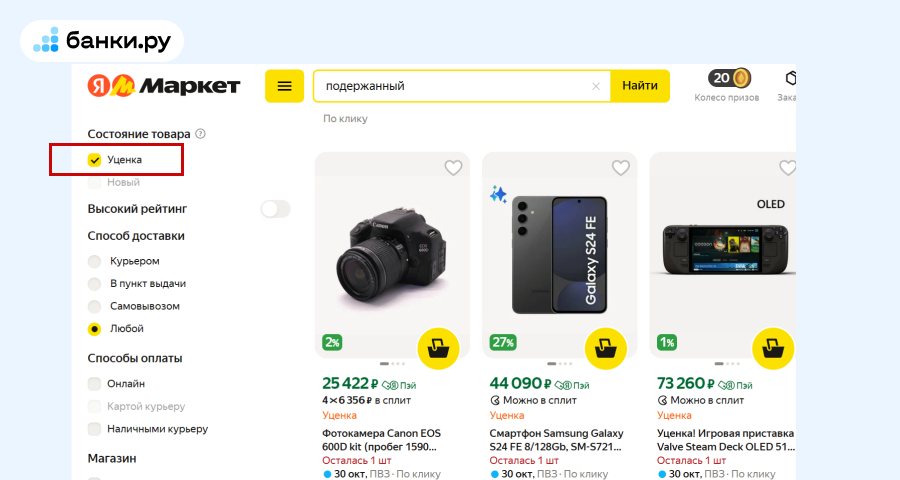Check Наличными курьеру payment option
Image resolution: width=900 pixels, height=480 pixels.
pyautogui.click(x=95, y=429)
